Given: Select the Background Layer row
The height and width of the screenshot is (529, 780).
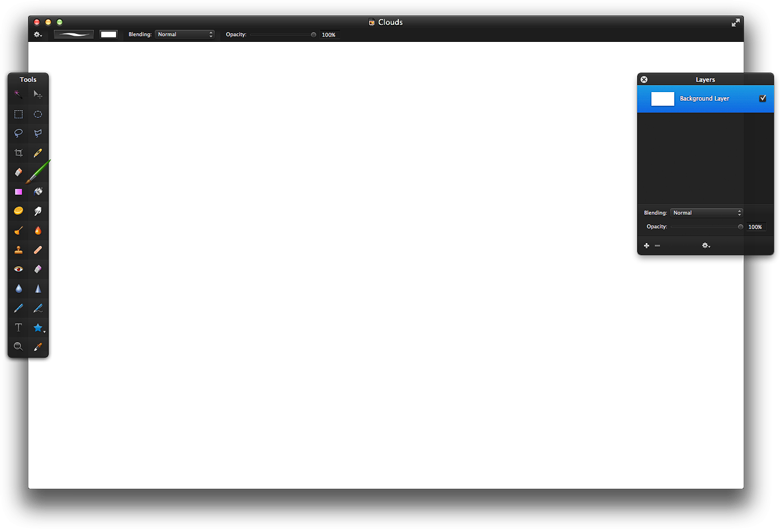Looking at the screenshot, I should point(705,99).
